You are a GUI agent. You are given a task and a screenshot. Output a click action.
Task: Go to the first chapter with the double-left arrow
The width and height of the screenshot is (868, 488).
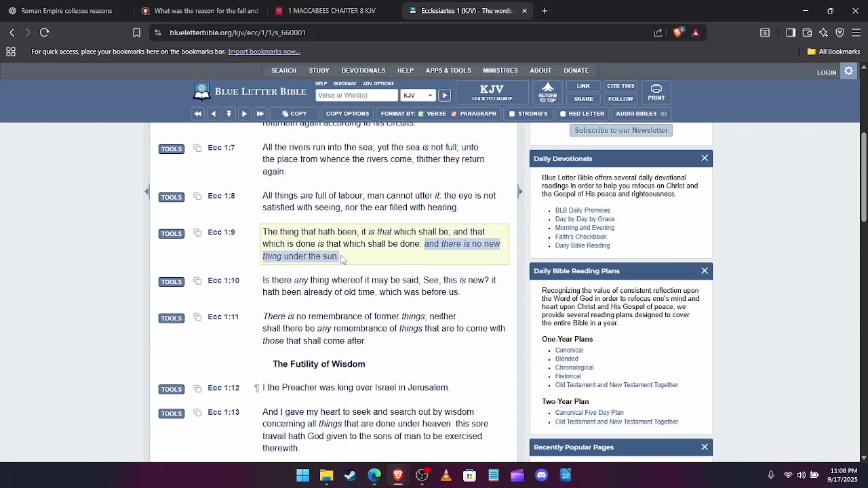point(198,114)
